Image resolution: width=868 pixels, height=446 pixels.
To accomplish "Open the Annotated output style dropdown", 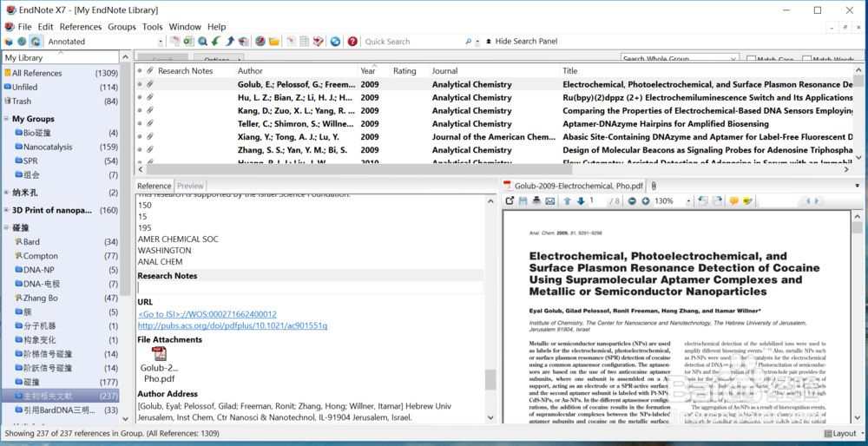I will (x=161, y=42).
